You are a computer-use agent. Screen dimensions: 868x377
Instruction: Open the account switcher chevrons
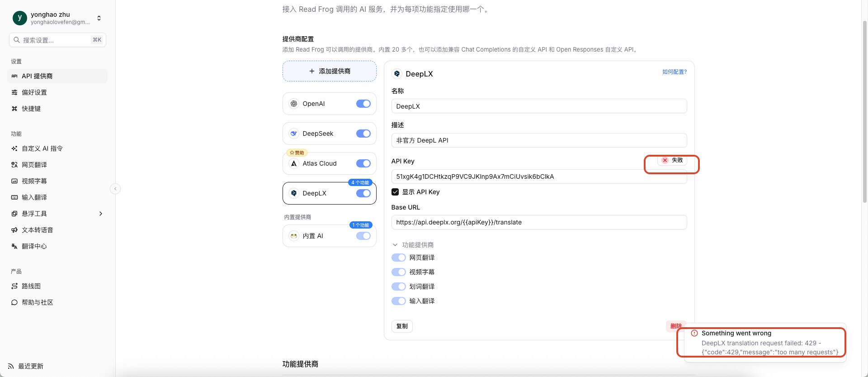(99, 18)
